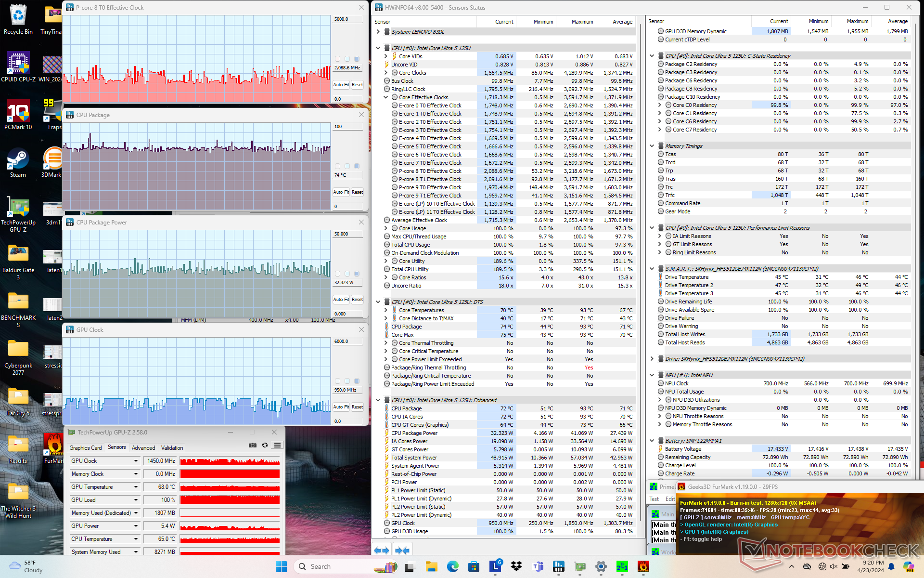This screenshot has height=578, width=924.
Task: Open Test menu in Prime95
Action: 654,499
